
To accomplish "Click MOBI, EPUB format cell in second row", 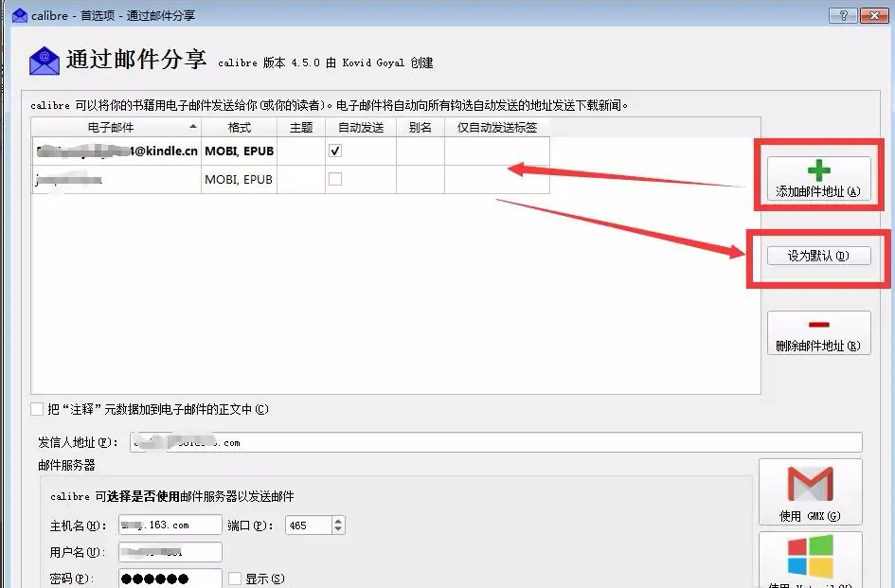I will tap(240, 180).
